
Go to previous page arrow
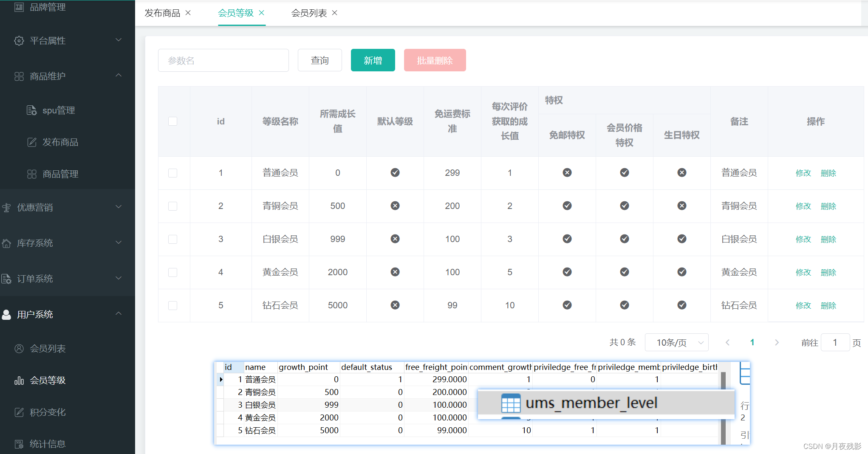[727, 342]
